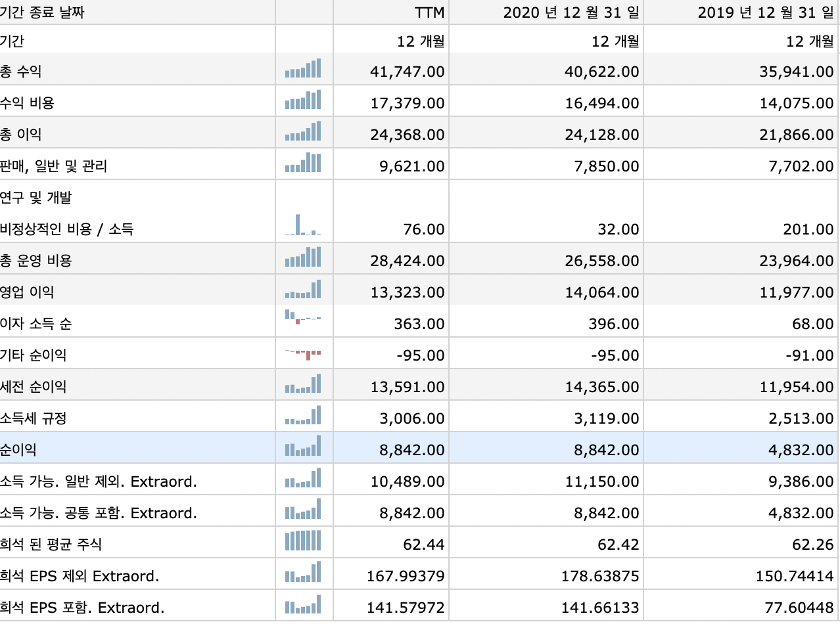Click 2019 SG&A value 7,702.00
This screenshot has height=624, width=840.
coord(801,166)
